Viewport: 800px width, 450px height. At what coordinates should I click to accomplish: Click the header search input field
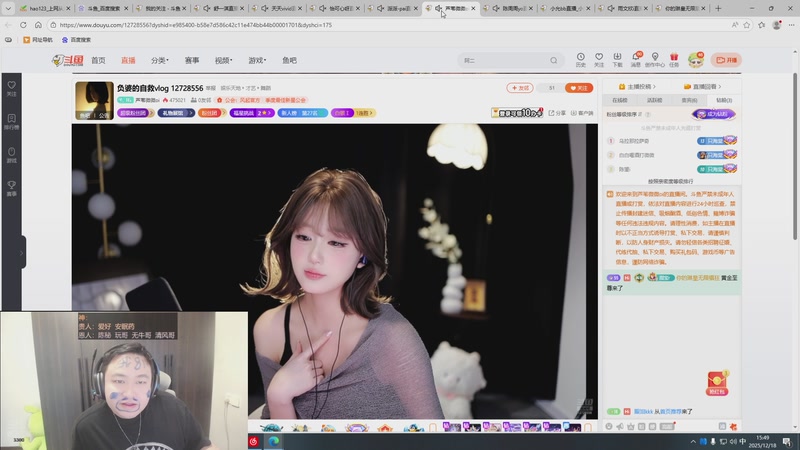(505, 60)
